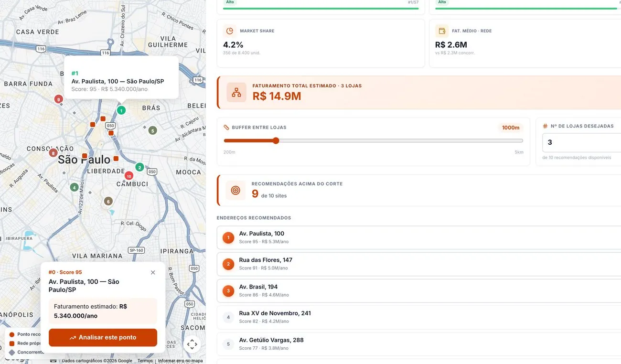The image size is (621, 364).
Task: Select recommended address Rua das Flores, 147
Action: (x=419, y=264)
